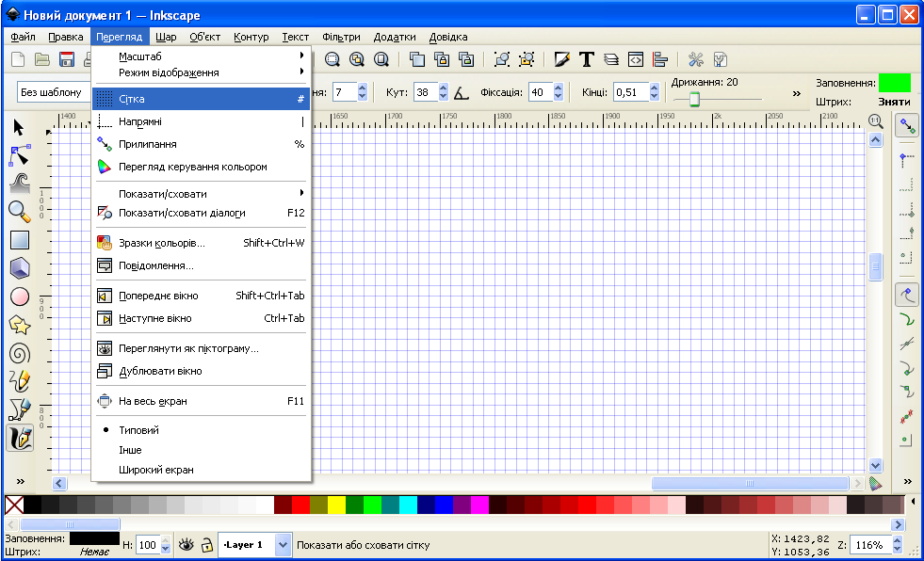Click the save document icon
Screen dimensions: 924x561
(67, 59)
